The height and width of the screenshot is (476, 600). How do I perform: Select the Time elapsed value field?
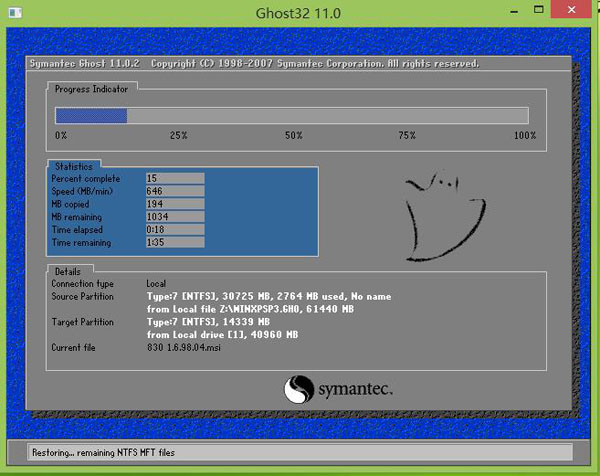click(x=174, y=230)
